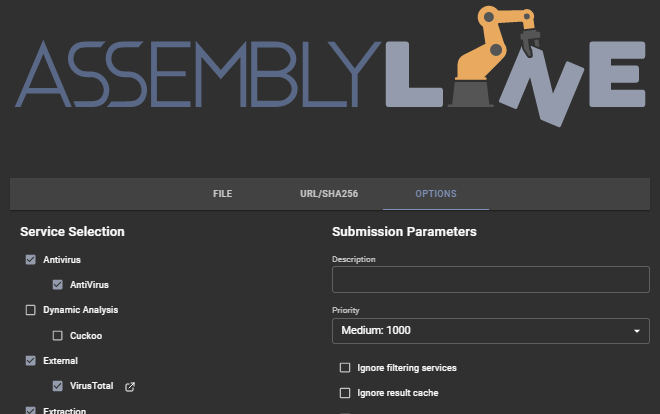Open the Priority dropdown

(490, 331)
